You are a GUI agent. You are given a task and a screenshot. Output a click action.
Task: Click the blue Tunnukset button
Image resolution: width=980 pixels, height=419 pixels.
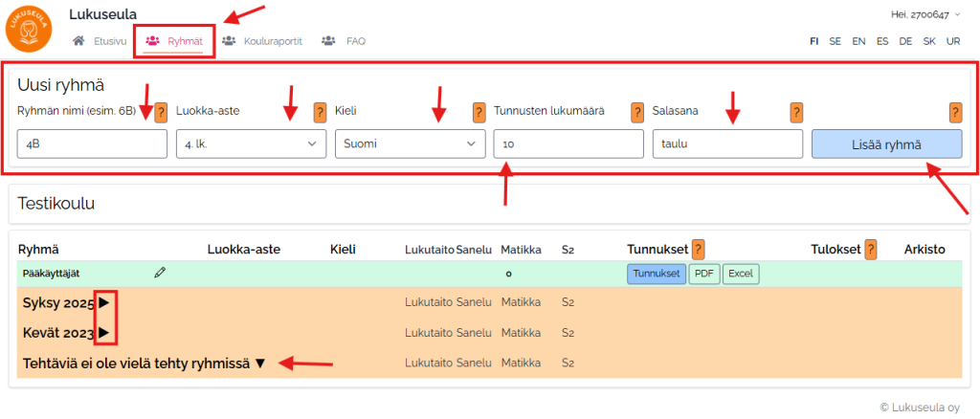656,274
